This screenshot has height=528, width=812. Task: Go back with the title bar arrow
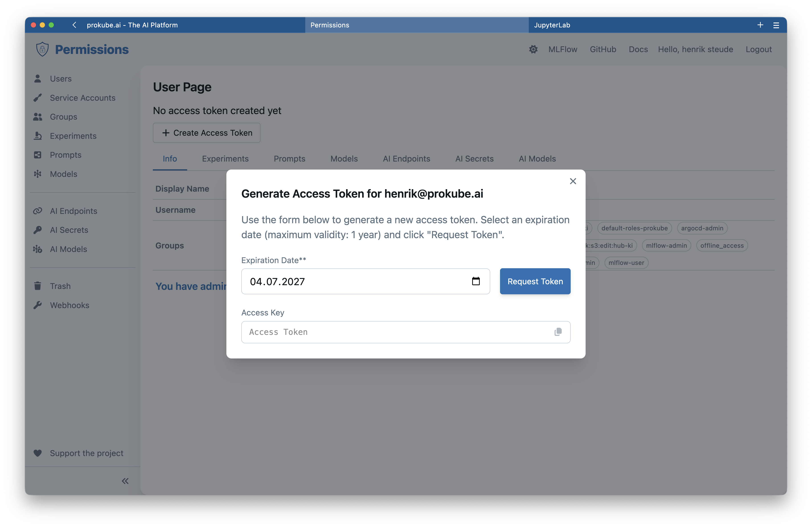74,25
